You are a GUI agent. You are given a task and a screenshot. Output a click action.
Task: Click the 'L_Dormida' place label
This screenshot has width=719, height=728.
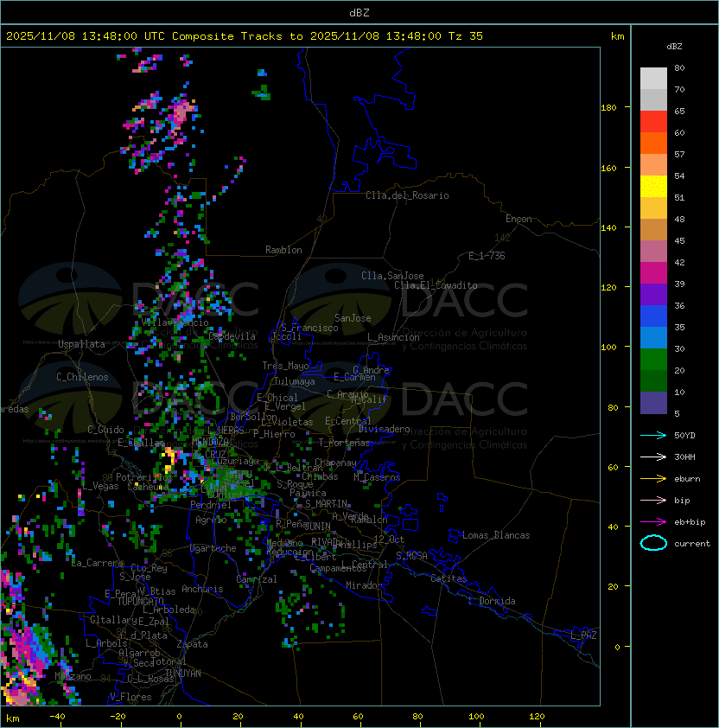(492, 601)
